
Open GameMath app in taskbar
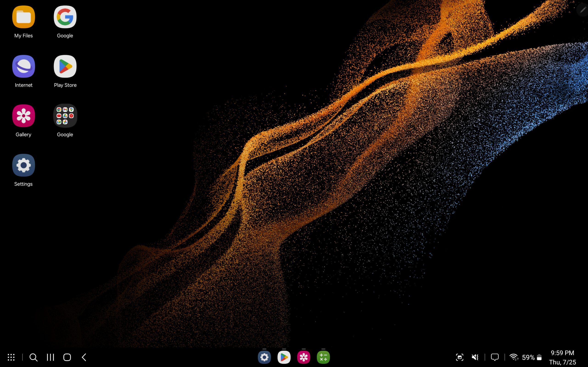point(323,357)
